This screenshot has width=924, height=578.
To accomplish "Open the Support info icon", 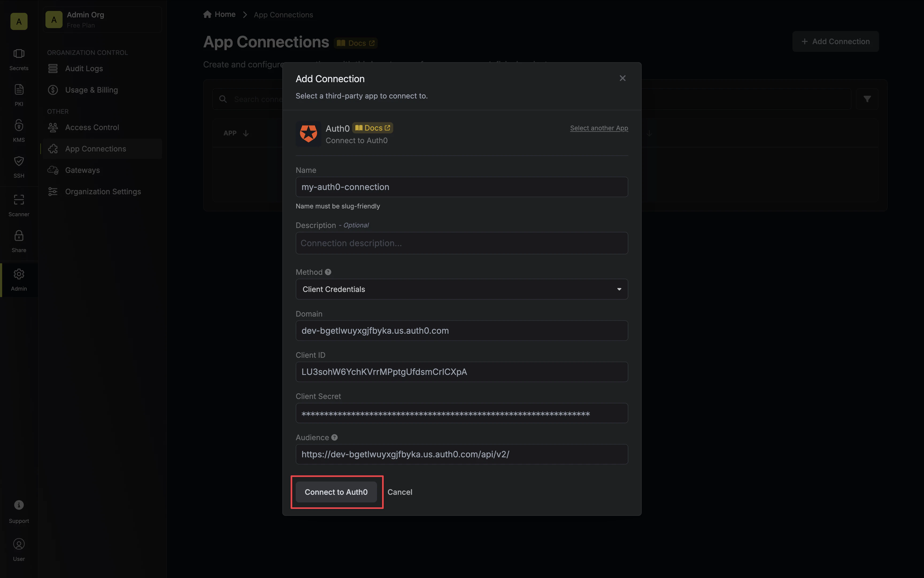I will click(19, 505).
